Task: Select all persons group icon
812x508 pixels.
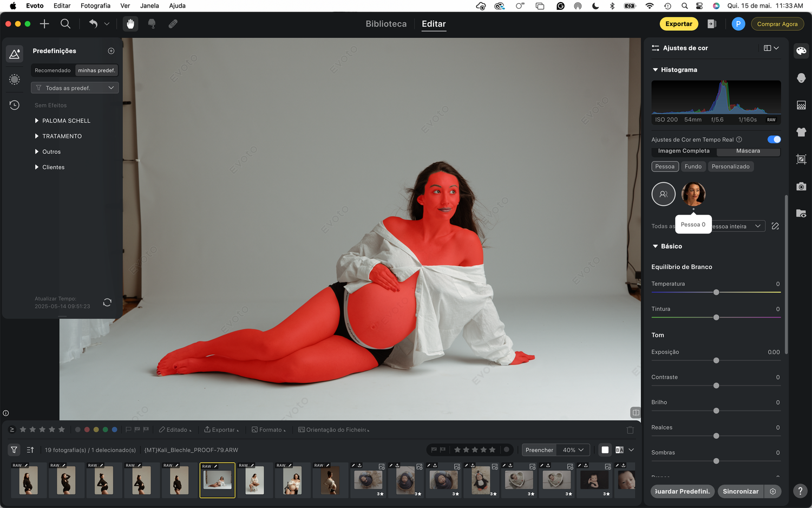Action: tap(664, 194)
